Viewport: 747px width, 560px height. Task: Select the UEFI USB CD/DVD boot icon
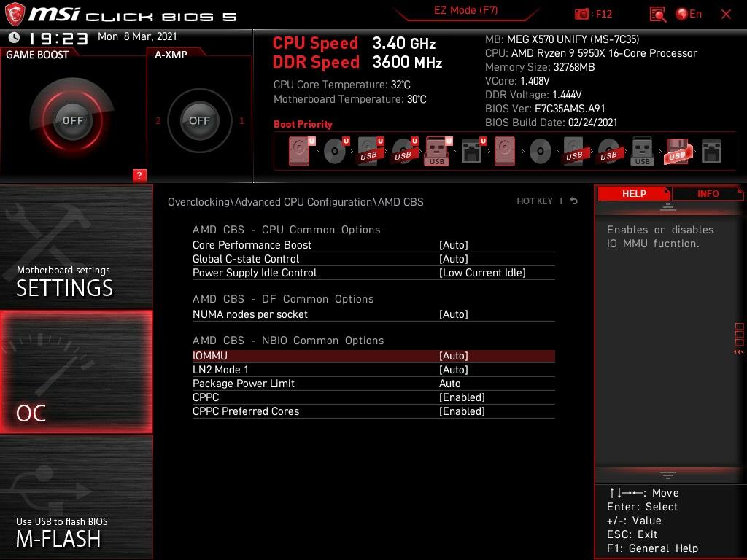[405, 151]
